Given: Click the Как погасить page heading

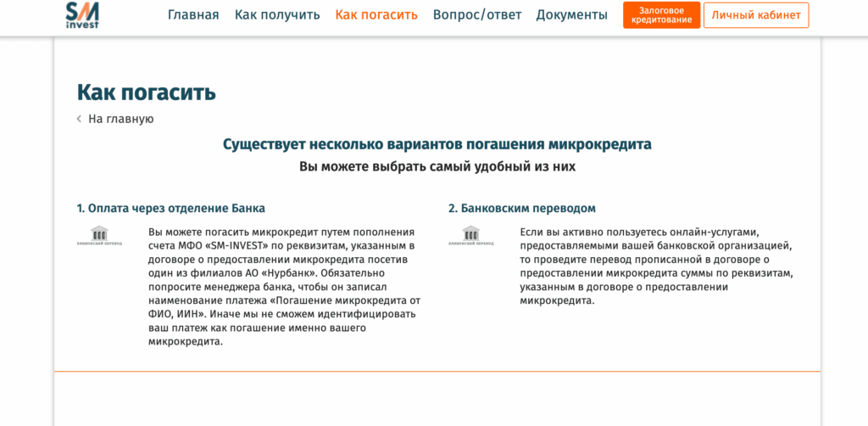Looking at the screenshot, I should point(146,92).
